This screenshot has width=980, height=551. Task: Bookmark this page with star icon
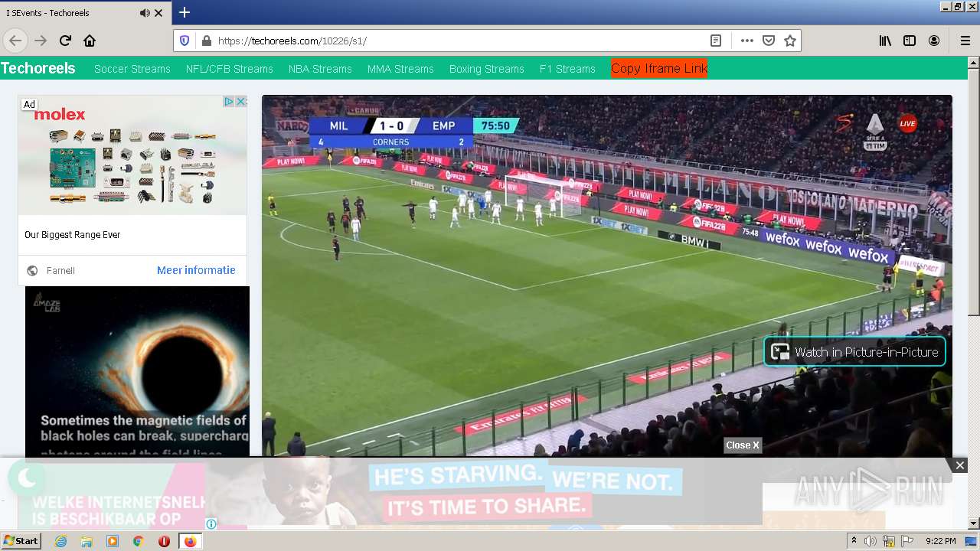790,41
